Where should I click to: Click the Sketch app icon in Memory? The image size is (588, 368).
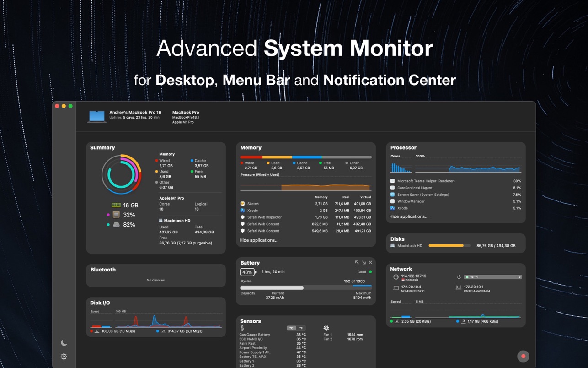242,204
